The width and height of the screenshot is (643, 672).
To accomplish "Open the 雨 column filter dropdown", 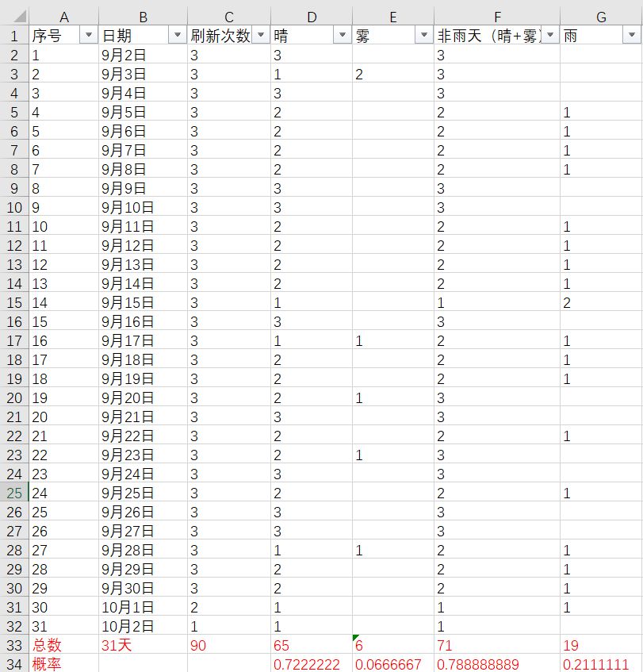I will [631, 35].
